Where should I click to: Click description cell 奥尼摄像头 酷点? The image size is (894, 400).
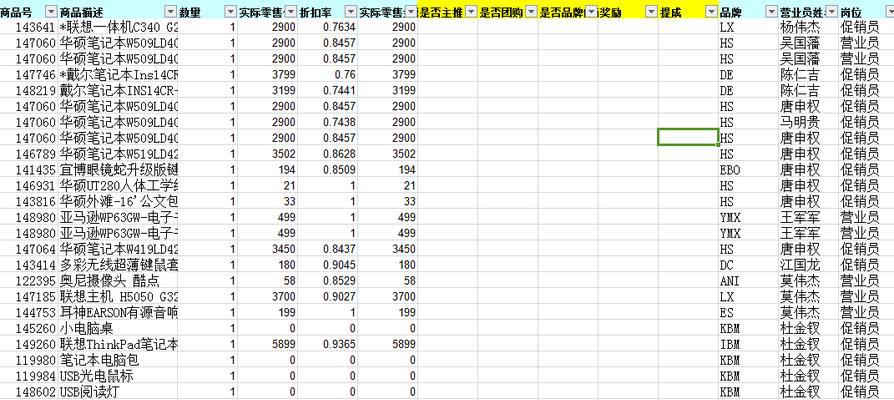point(118,281)
